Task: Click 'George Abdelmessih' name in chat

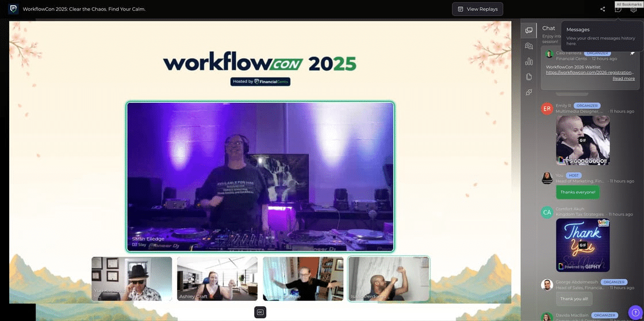Action: tap(577, 282)
